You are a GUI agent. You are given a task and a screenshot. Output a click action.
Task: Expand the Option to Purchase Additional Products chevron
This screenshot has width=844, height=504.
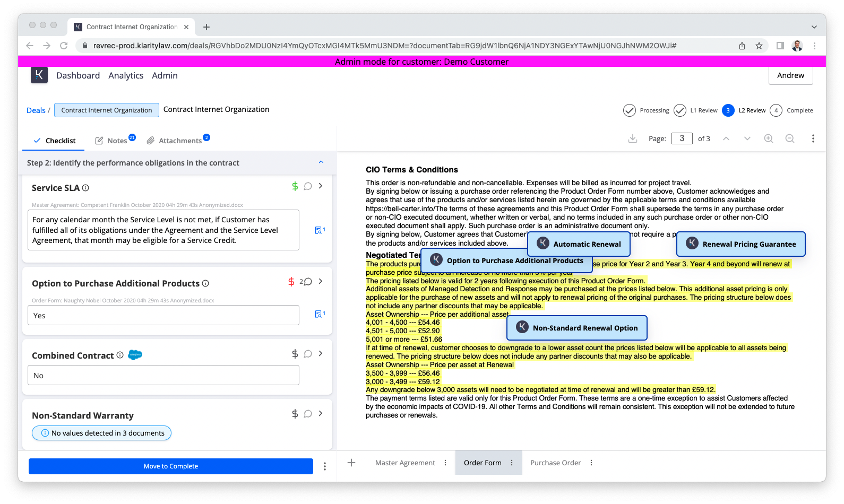point(321,281)
